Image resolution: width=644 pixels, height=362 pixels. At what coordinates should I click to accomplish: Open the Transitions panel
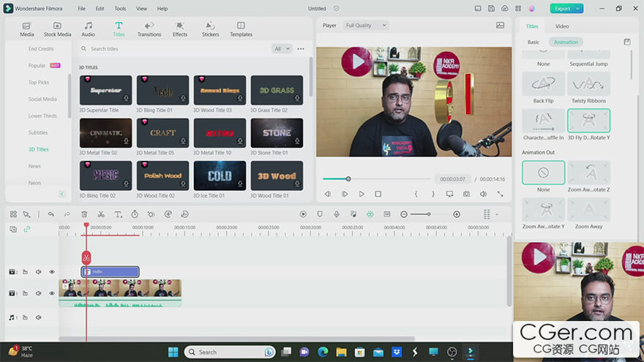[x=149, y=29]
